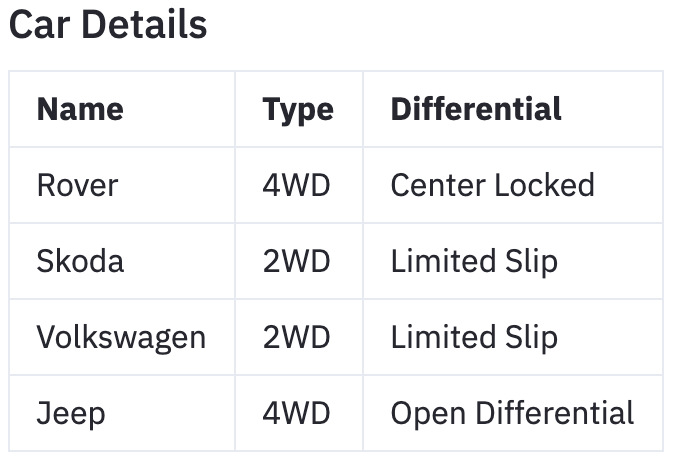The width and height of the screenshot is (676, 460).
Task: Select the Skoda name cell
Action: 80,261
